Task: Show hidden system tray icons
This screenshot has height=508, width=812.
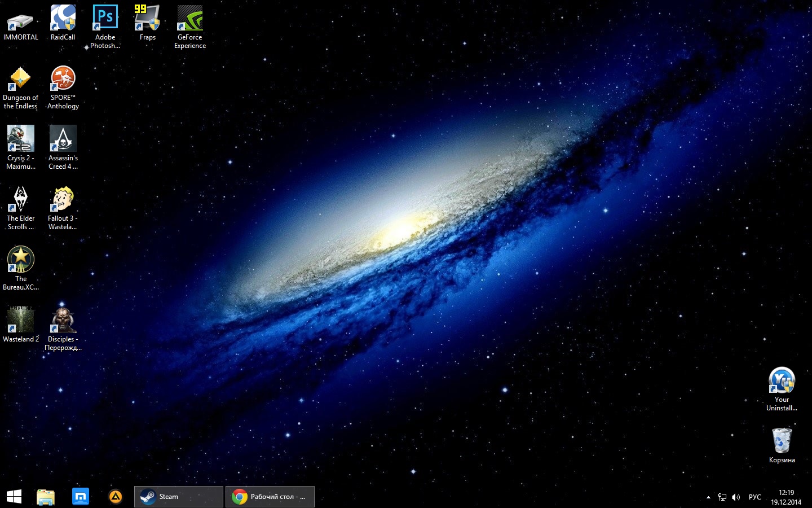Action: tap(708, 497)
